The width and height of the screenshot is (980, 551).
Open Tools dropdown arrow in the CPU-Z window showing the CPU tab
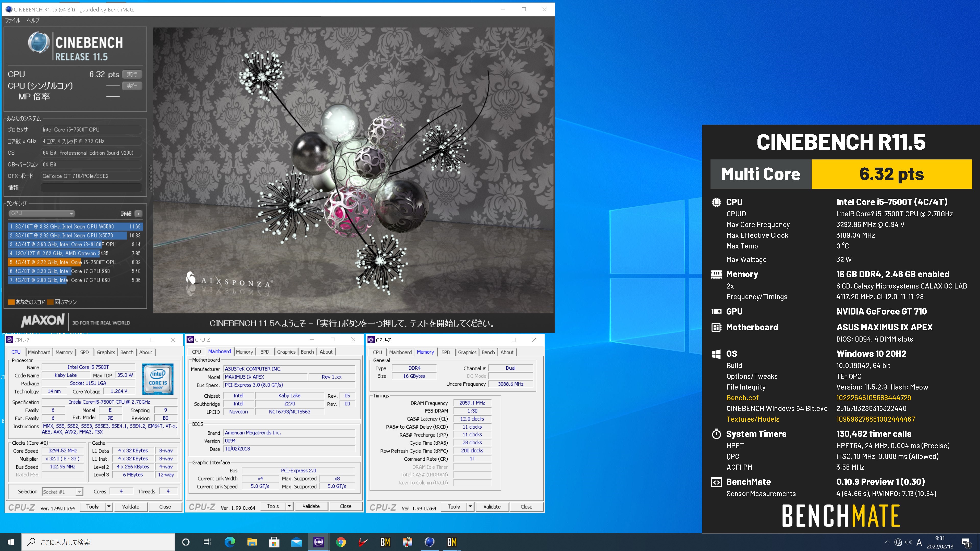[109, 507]
